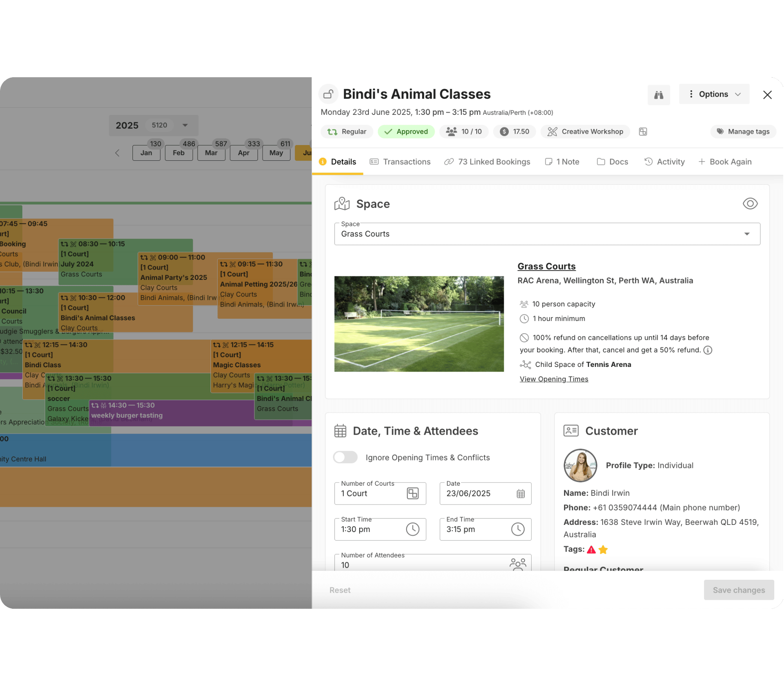Screen dimensions: 784x686
Task: Click the people icon in Number of Attendees
Action: tap(517, 564)
